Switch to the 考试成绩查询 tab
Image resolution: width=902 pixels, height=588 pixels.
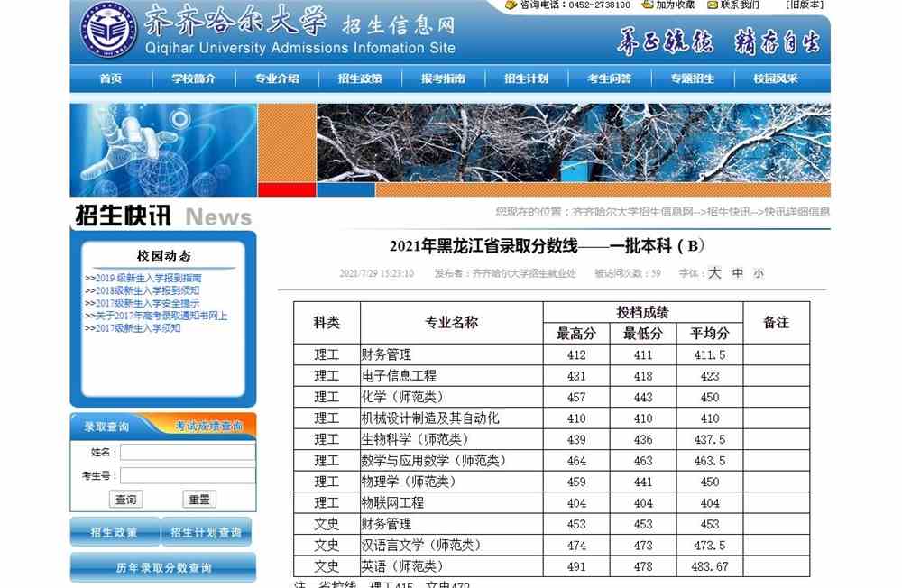209,427
